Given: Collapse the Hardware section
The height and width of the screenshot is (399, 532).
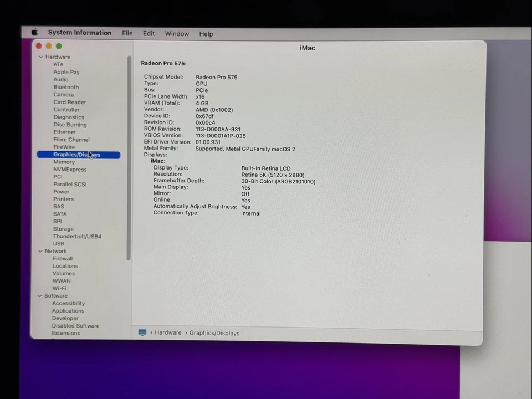Looking at the screenshot, I should (40, 57).
